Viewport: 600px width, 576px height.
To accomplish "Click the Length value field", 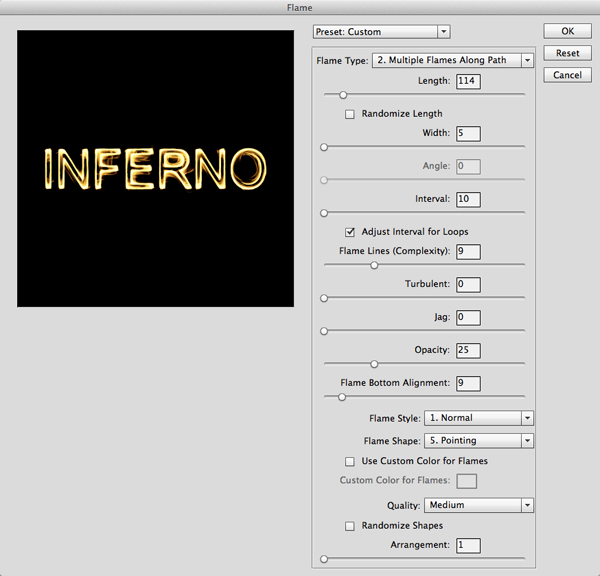I will (x=468, y=81).
